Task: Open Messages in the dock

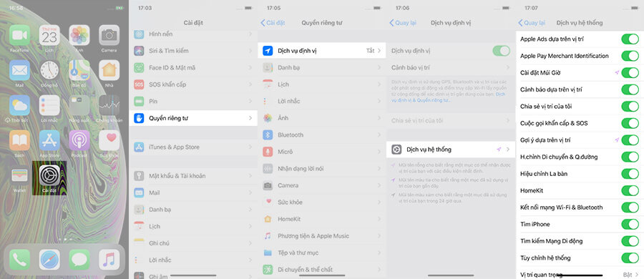Action: 79,260
